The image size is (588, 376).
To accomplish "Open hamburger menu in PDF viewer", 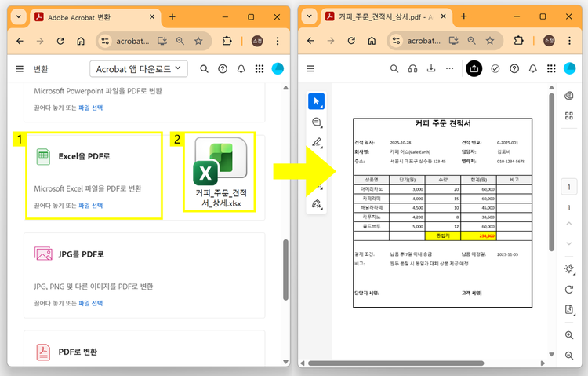I will [x=310, y=69].
